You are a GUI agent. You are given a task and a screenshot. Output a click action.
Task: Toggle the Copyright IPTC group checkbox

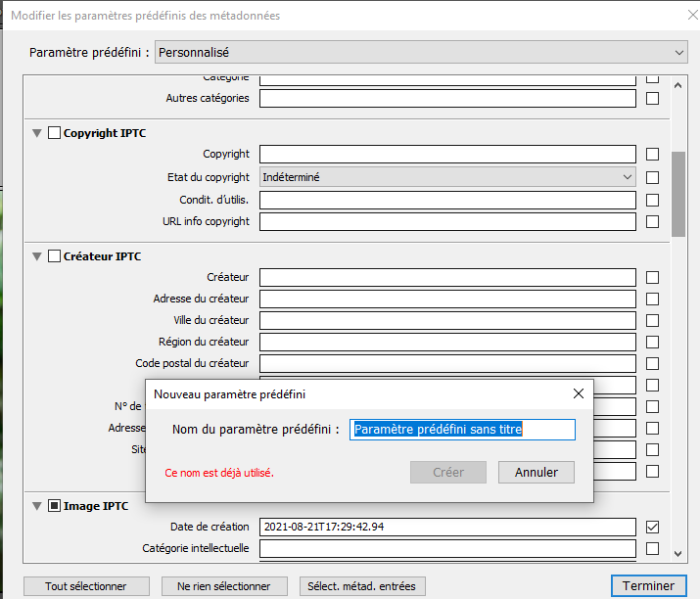click(54, 133)
